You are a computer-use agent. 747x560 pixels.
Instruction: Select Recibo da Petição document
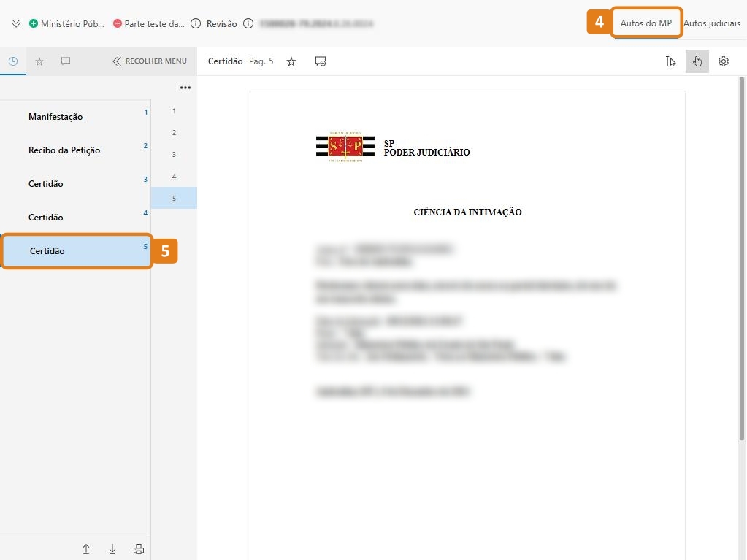click(x=64, y=150)
